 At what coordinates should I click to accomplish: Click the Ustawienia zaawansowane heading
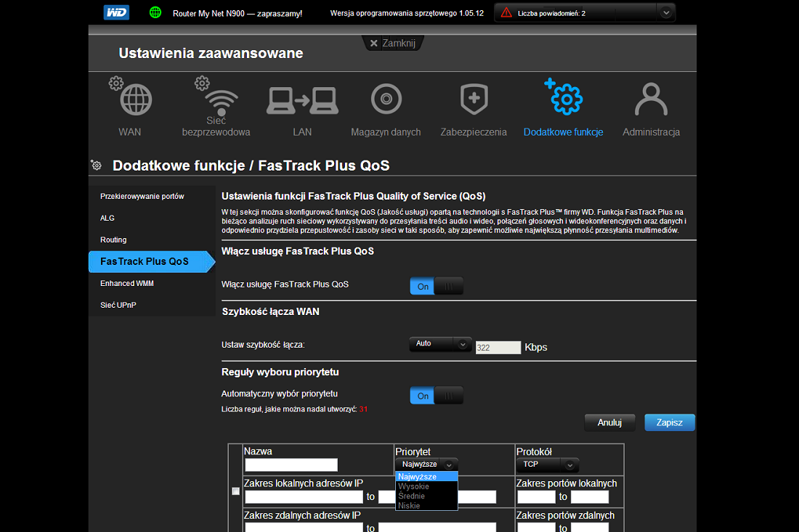click(x=211, y=53)
